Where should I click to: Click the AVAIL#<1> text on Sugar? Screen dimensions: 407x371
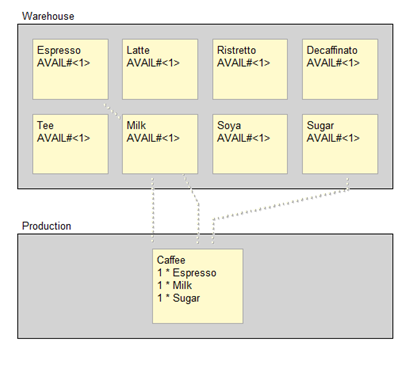click(333, 138)
